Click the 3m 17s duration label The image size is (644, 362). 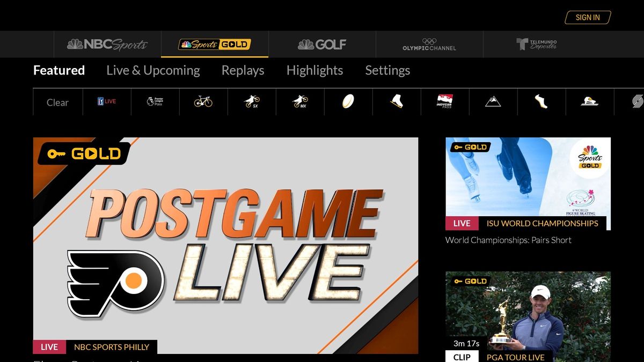(466, 343)
